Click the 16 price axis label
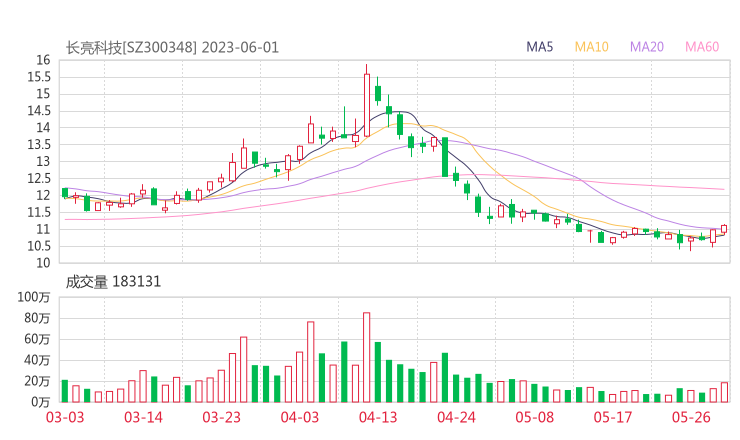 [x=43, y=60]
